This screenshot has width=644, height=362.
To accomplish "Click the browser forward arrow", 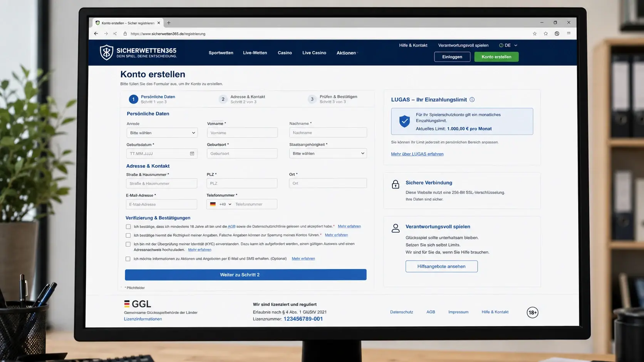I will [x=106, y=34].
